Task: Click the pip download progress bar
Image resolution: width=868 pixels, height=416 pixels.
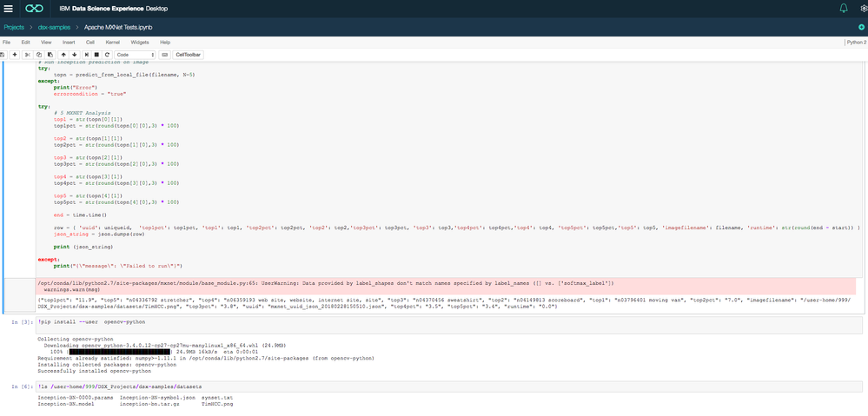Action: [120, 351]
